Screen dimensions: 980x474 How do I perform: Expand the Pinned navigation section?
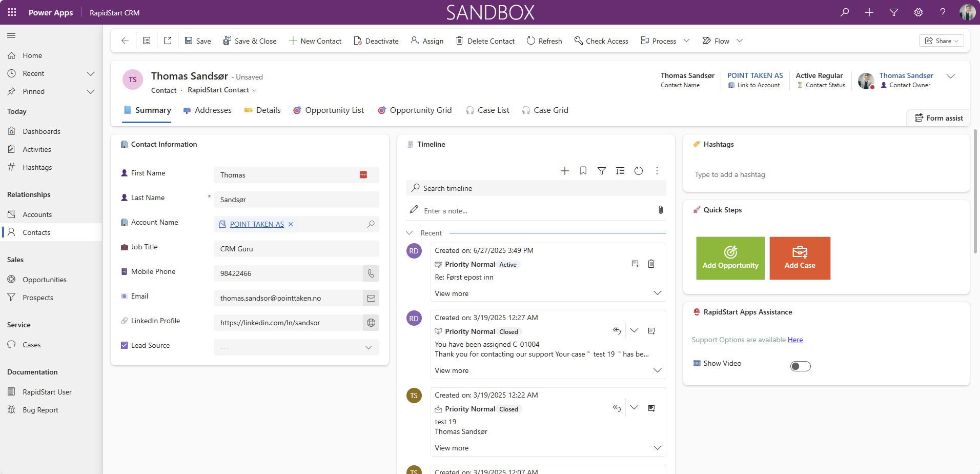click(x=91, y=91)
